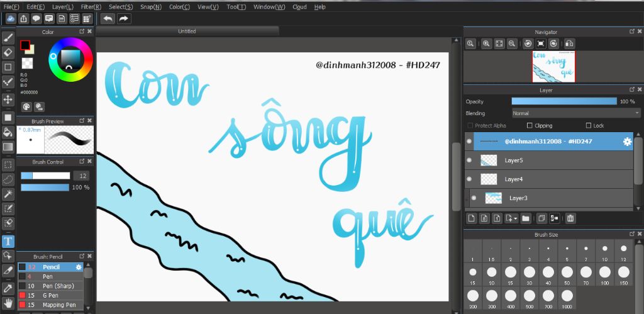Select the Eyedropper tool above Hand tool
The width and height of the screenshot is (644, 314).
click(8, 288)
